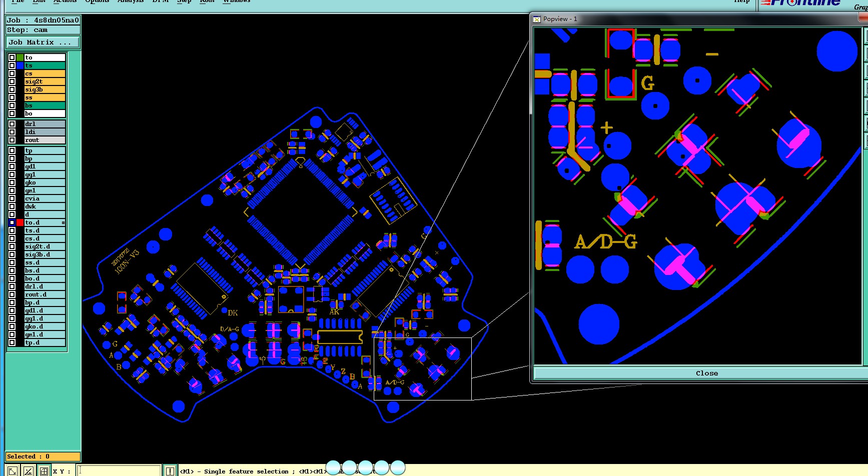Click red color swatch of 'to.d' layer

[x=20, y=222]
